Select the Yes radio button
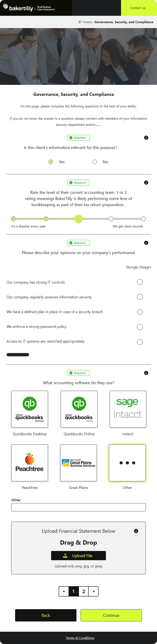This screenshot has height=644, width=157. pos(51,162)
